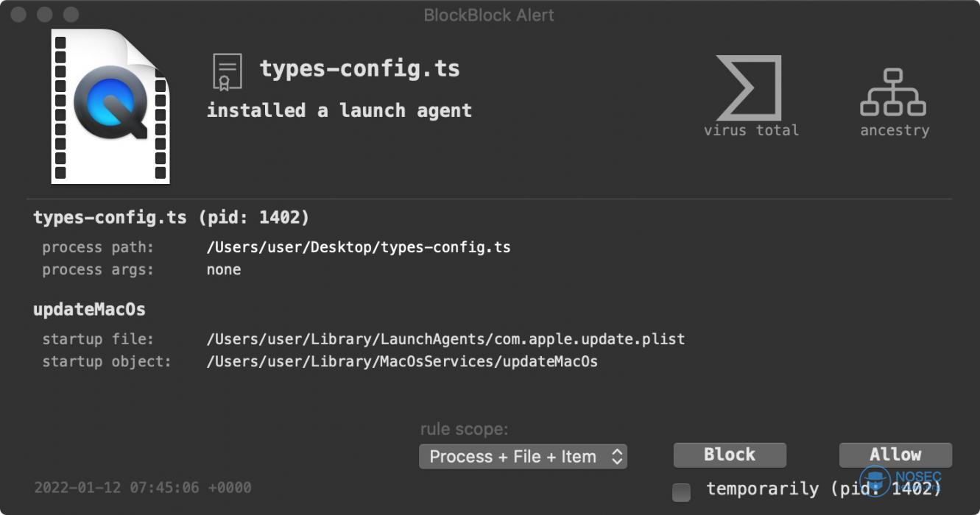Viewport: 980px width, 515px height.
Task: Click the Block button
Action: point(730,455)
